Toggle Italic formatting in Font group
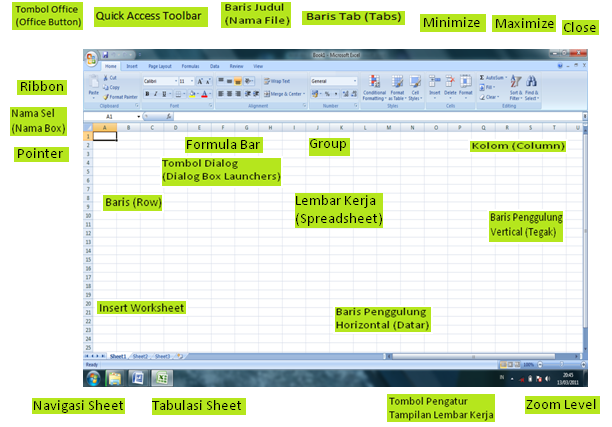 [x=156, y=94]
